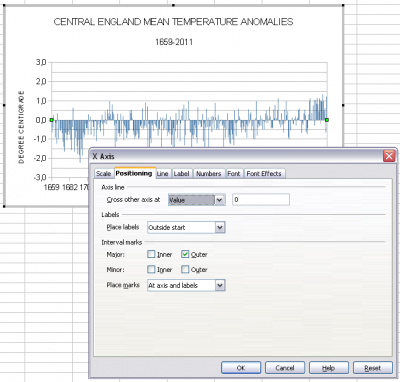This screenshot has height=382, width=400.
Task: Enable Minor Outer interval marks
Action: [x=185, y=269]
